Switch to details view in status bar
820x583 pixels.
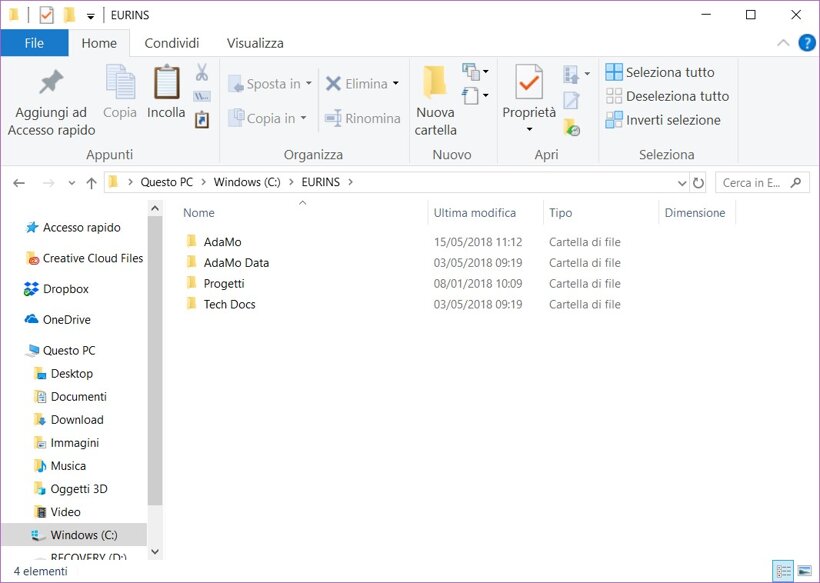coord(784,571)
